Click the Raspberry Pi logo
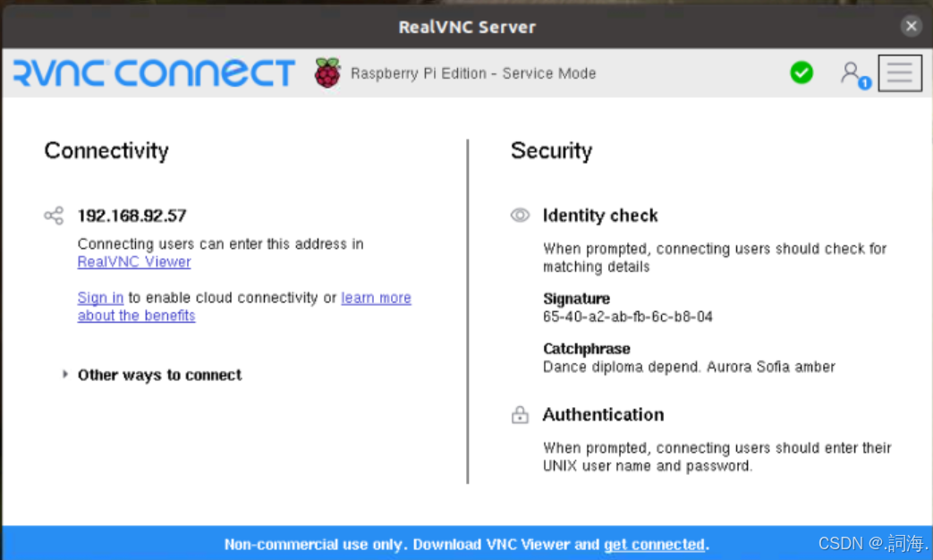Screen dimensions: 933x560 tap(327, 72)
